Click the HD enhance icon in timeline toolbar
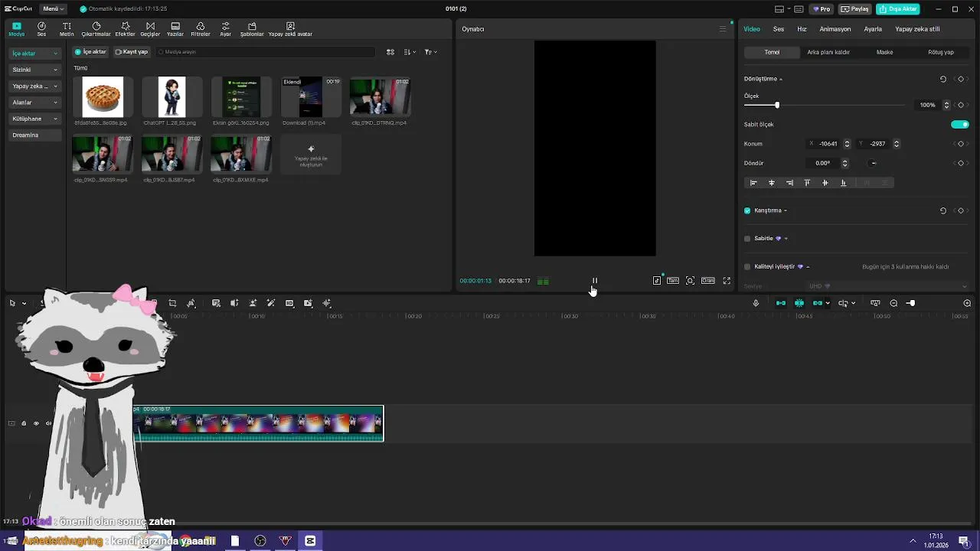The image size is (980, 551). [289, 303]
